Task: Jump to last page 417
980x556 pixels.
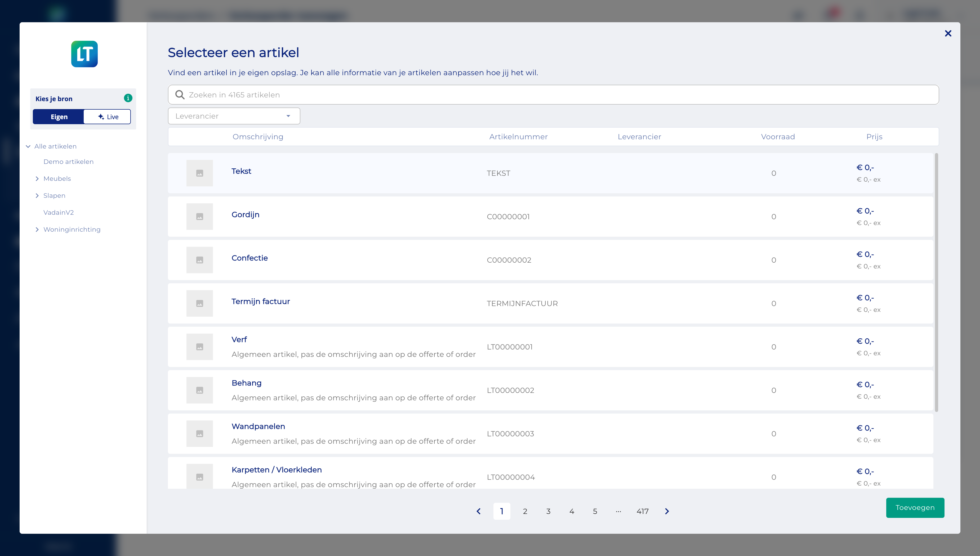Action: (x=642, y=511)
